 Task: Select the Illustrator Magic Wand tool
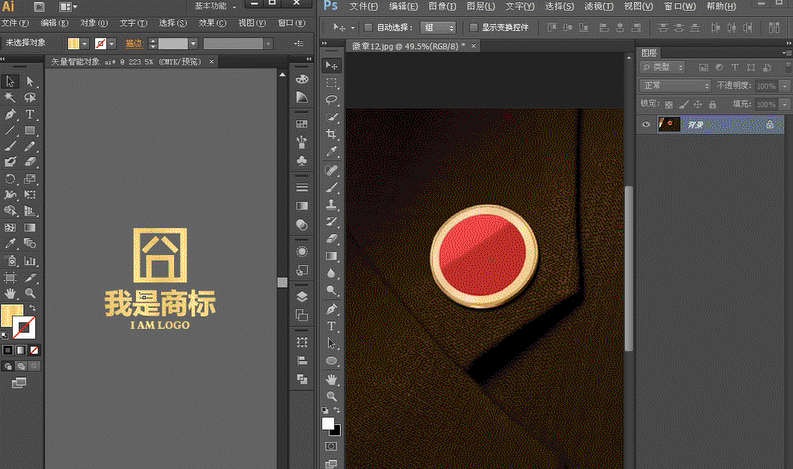point(10,98)
